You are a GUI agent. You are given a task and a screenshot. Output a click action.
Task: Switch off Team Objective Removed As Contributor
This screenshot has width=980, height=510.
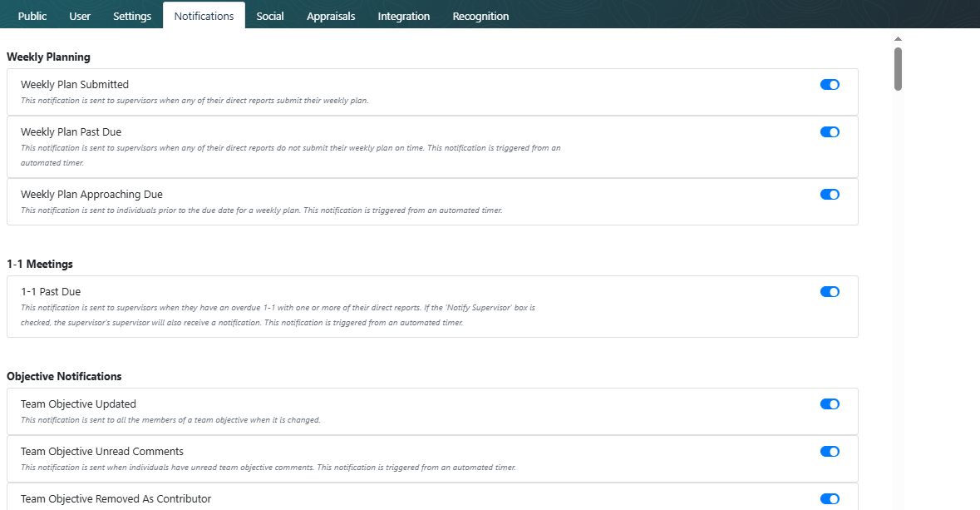point(830,498)
